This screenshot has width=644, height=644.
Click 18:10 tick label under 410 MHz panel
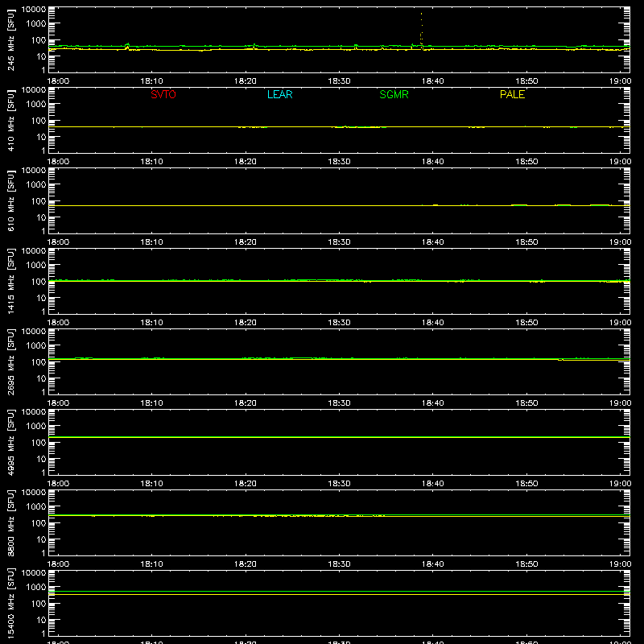151,162
